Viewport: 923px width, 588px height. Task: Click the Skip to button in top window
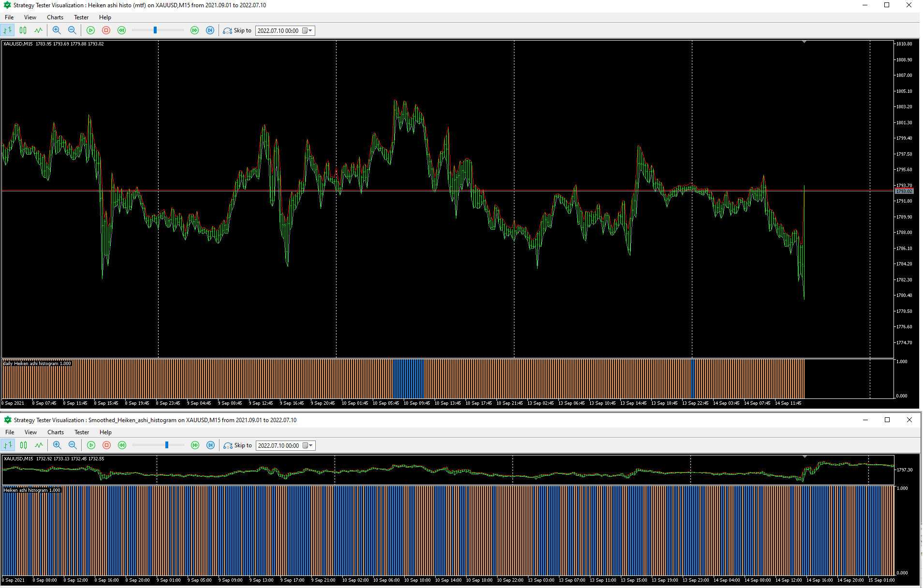(x=237, y=30)
